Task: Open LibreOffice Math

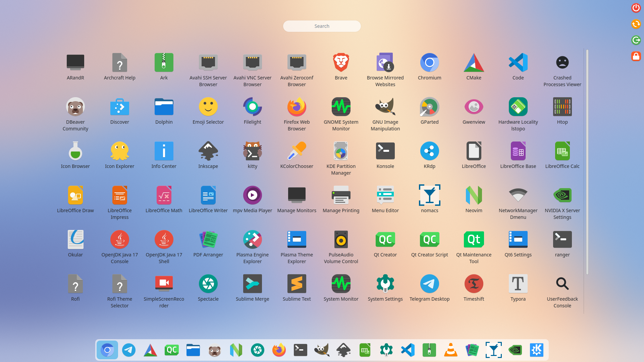Action: [x=164, y=199]
